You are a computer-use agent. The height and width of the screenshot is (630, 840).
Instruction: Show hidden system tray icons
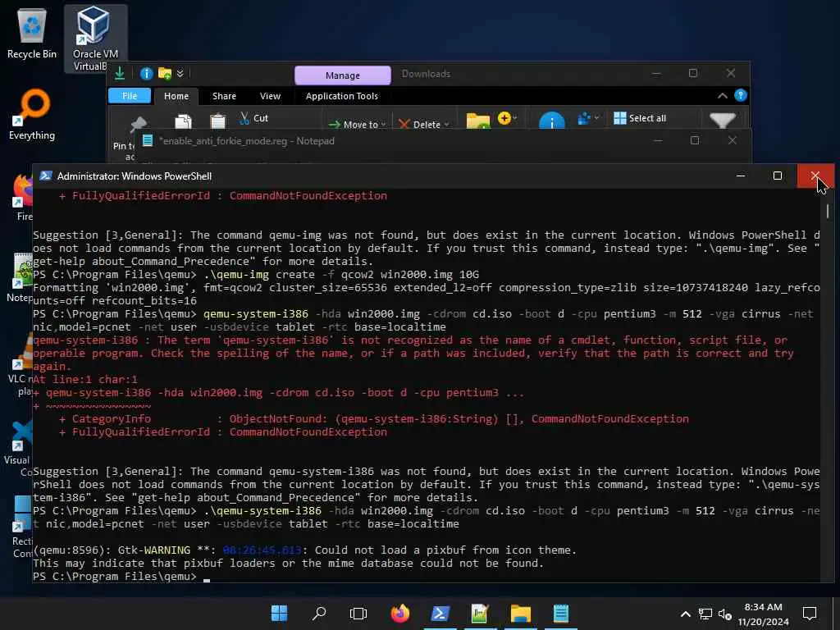click(685, 614)
